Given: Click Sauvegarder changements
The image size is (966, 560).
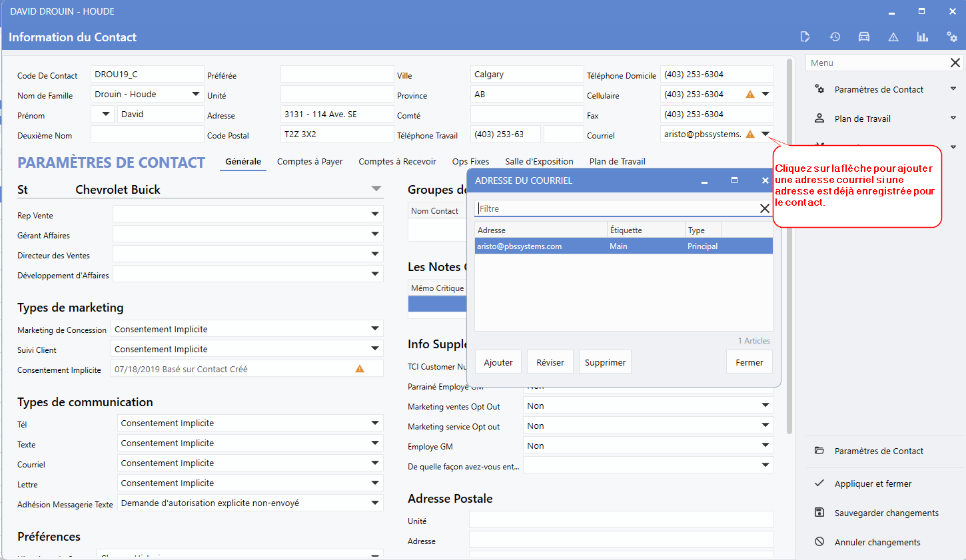Looking at the screenshot, I should point(886,513).
